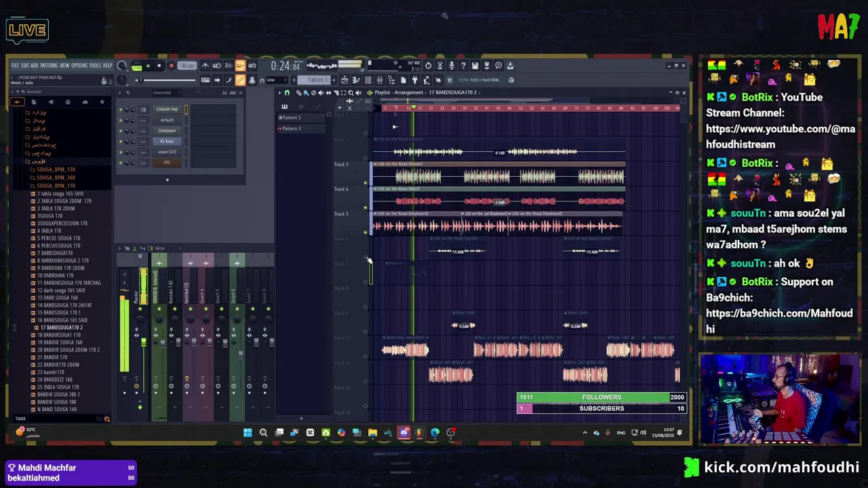Expand the SOUGA_BPM_160 folder
The height and width of the screenshot is (488, 868).
point(56,178)
